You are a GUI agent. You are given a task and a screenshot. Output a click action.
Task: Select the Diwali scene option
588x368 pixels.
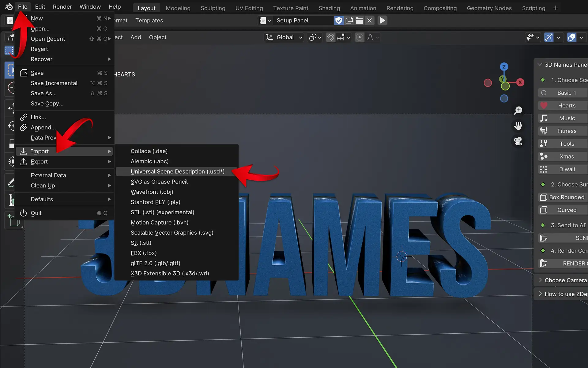(563, 169)
